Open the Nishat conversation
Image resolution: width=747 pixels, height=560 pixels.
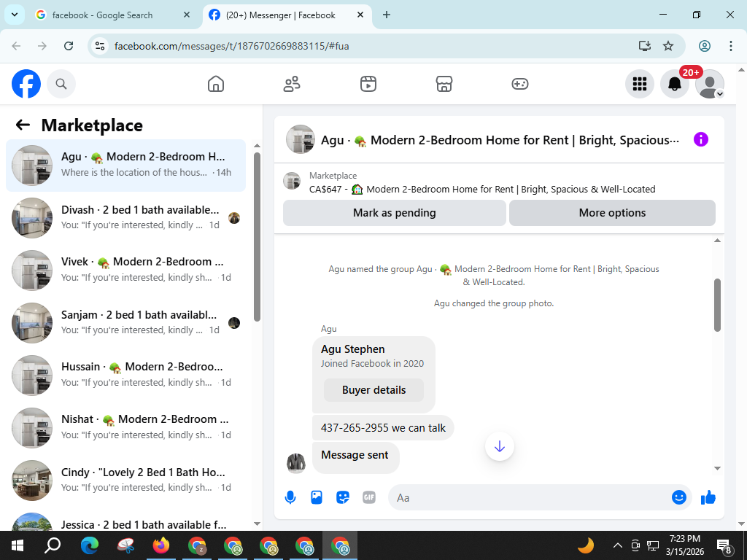125,427
